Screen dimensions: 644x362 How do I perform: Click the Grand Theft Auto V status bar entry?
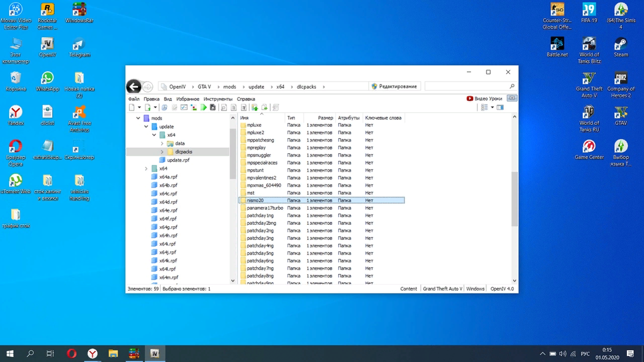[x=442, y=289]
